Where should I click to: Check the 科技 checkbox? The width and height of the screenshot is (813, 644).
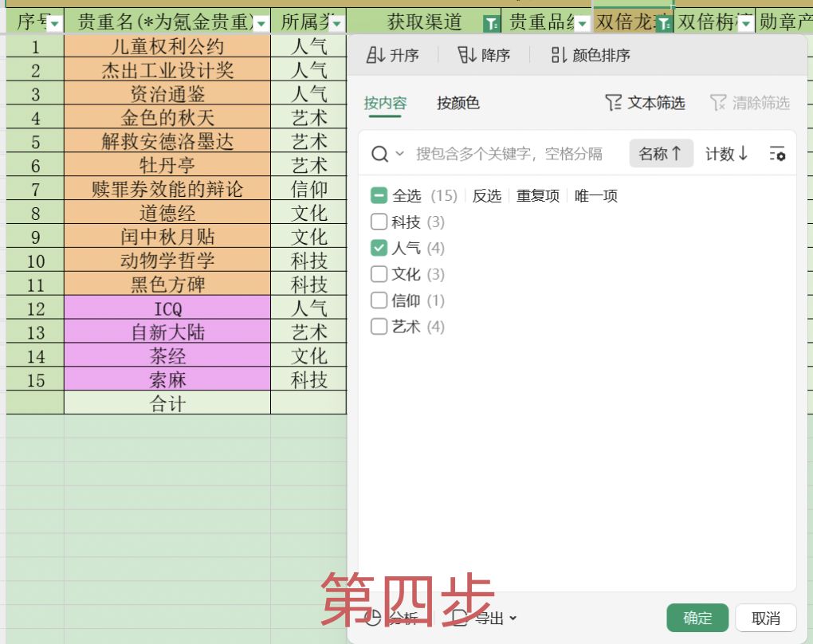point(379,222)
